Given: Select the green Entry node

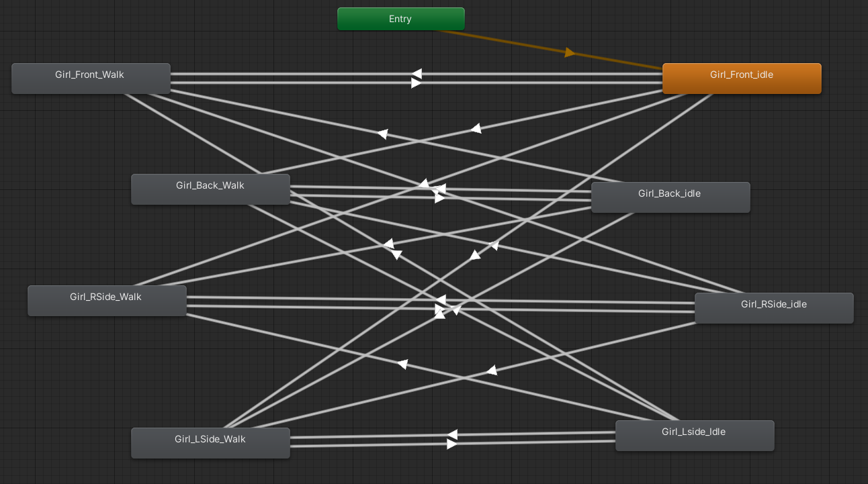Looking at the screenshot, I should click(x=400, y=19).
